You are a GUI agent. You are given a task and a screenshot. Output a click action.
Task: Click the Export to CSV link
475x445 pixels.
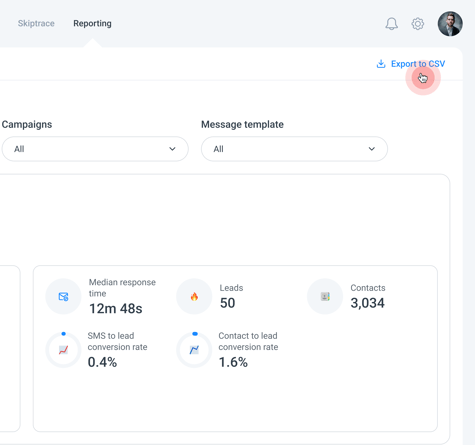click(x=418, y=64)
